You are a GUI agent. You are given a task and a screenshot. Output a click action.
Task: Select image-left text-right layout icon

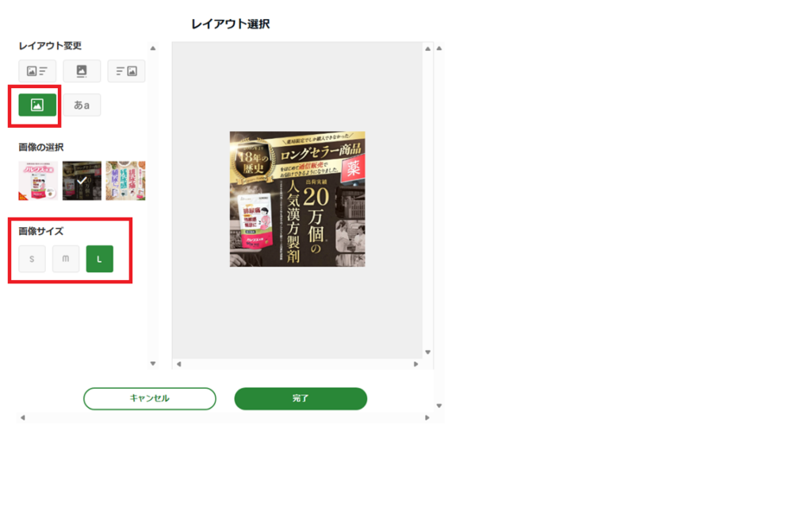pos(37,71)
